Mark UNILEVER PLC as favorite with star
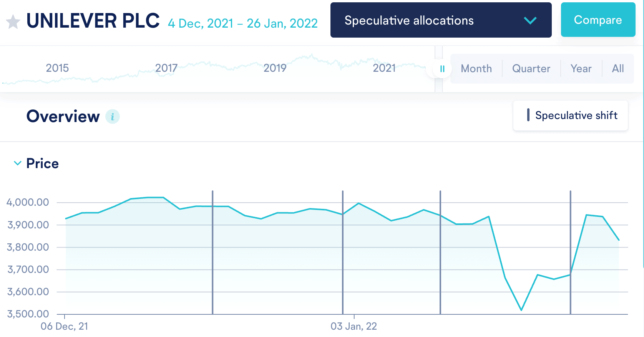644x337 pixels. pyautogui.click(x=13, y=22)
